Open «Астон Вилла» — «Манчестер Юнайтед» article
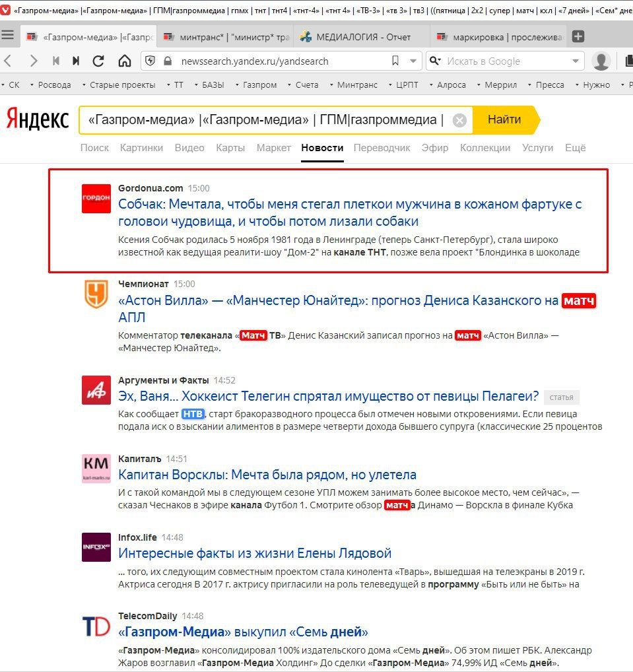 pos(357,308)
